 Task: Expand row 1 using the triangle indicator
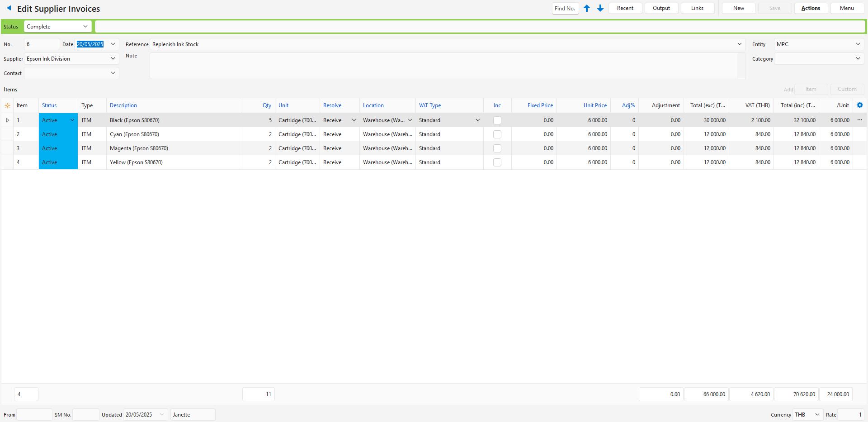click(7, 120)
